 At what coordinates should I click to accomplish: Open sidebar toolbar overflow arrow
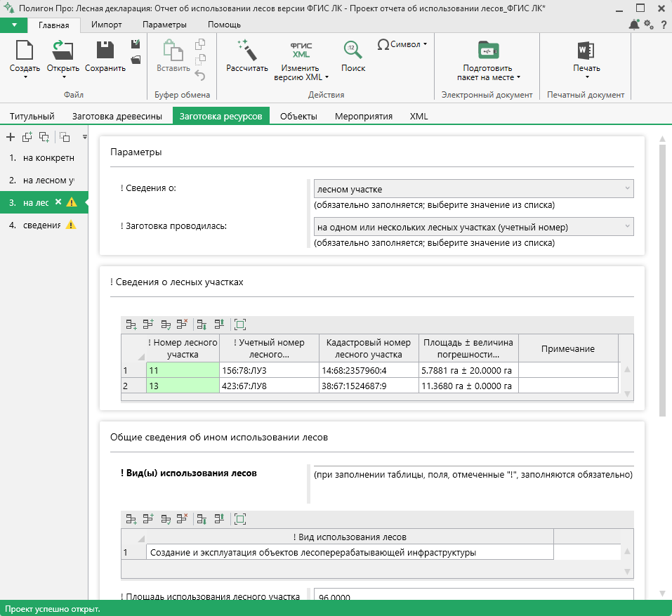(84, 137)
